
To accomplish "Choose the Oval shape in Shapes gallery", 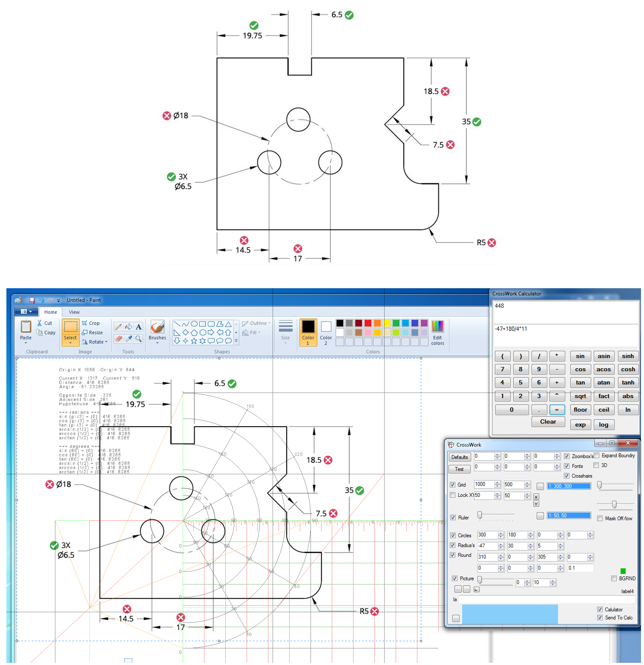I will (194, 324).
